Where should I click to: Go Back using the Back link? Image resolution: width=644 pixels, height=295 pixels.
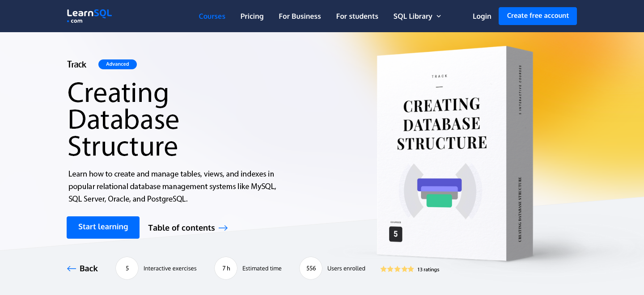(82, 268)
